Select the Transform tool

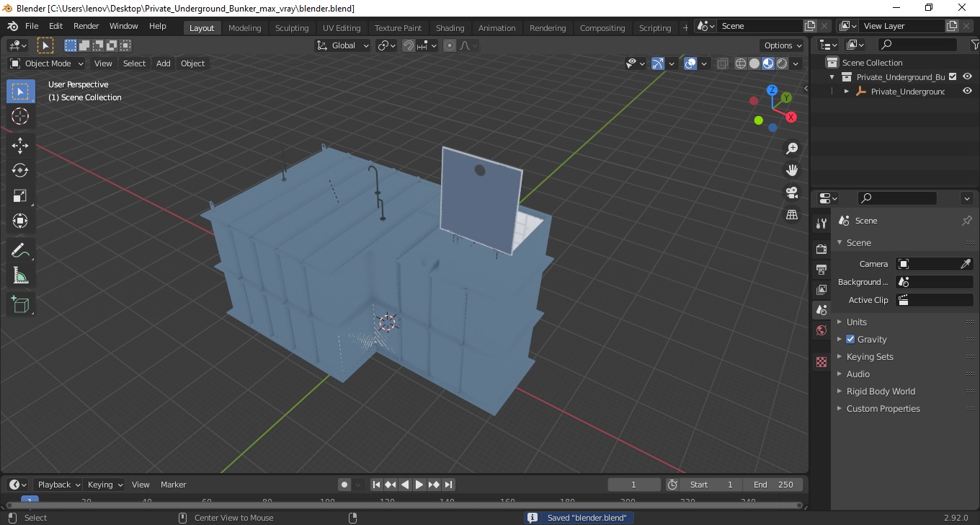coord(20,221)
